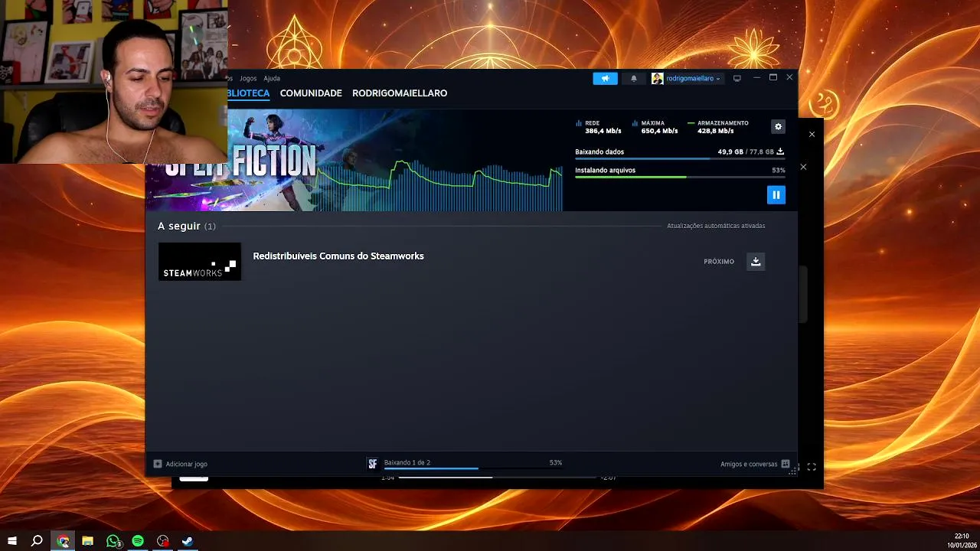Pause the Split Fiction download
This screenshot has width=980, height=551.
pyautogui.click(x=776, y=194)
